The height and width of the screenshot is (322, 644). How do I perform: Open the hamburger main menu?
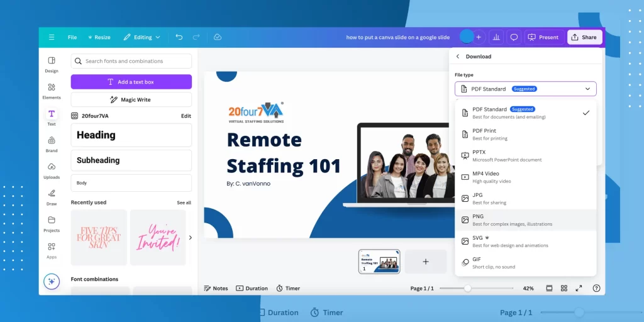pos(52,37)
